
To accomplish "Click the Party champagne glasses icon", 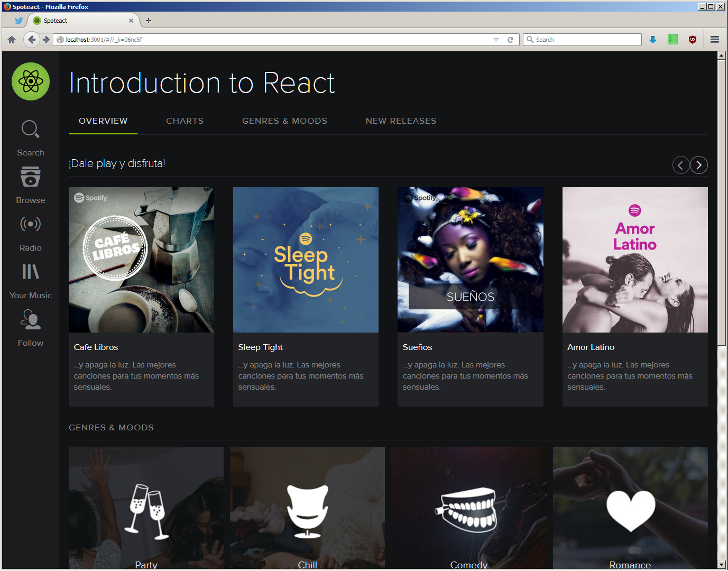I will pyautogui.click(x=146, y=511).
